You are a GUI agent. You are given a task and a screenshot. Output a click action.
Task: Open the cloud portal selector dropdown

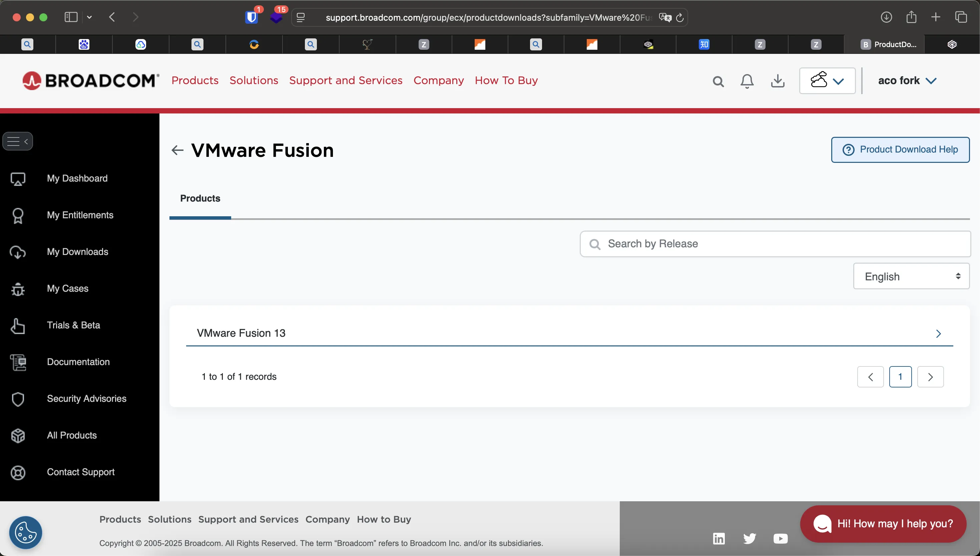tap(827, 80)
